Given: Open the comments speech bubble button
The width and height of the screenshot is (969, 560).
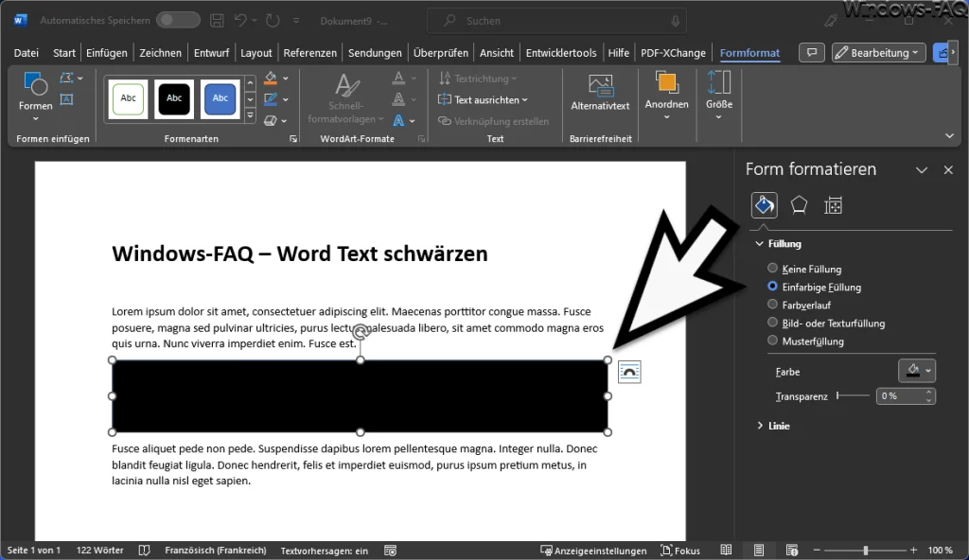Looking at the screenshot, I should coord(811,53).
